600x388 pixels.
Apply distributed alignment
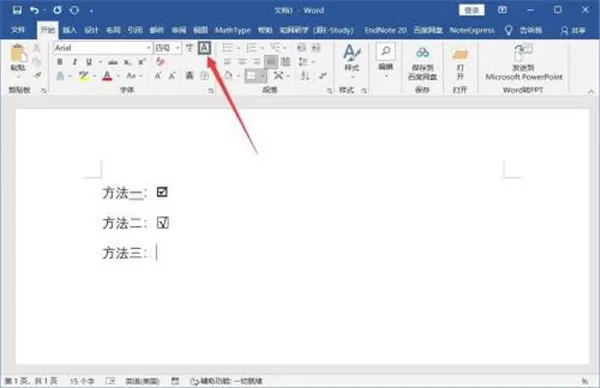tap(285, 62)
